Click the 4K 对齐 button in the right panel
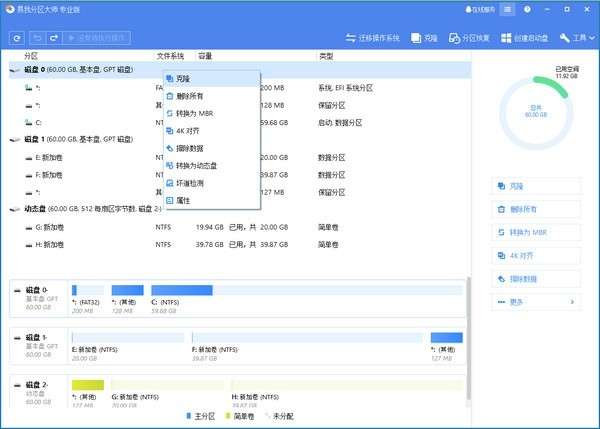The image size is (600, 429). [536, 256]
